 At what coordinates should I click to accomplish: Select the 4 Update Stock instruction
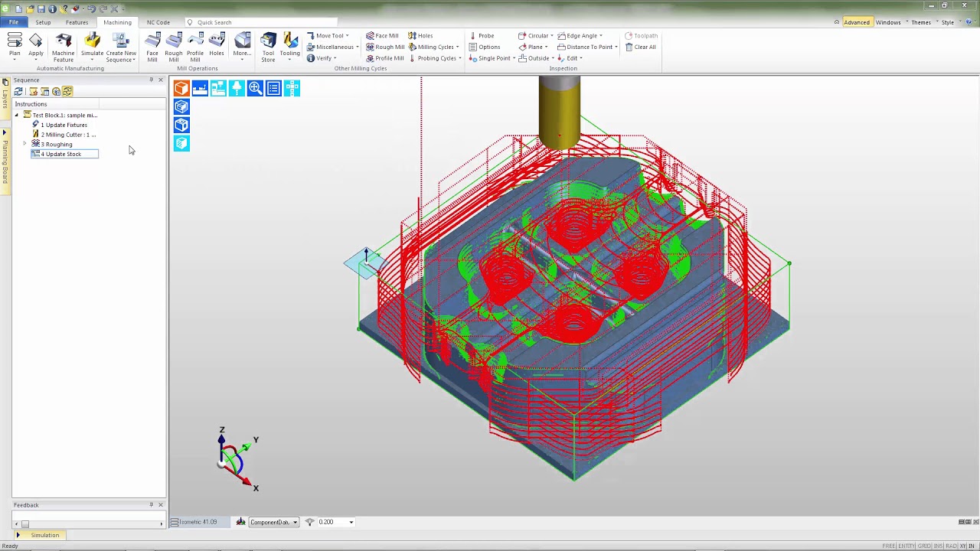coord(64,154)
